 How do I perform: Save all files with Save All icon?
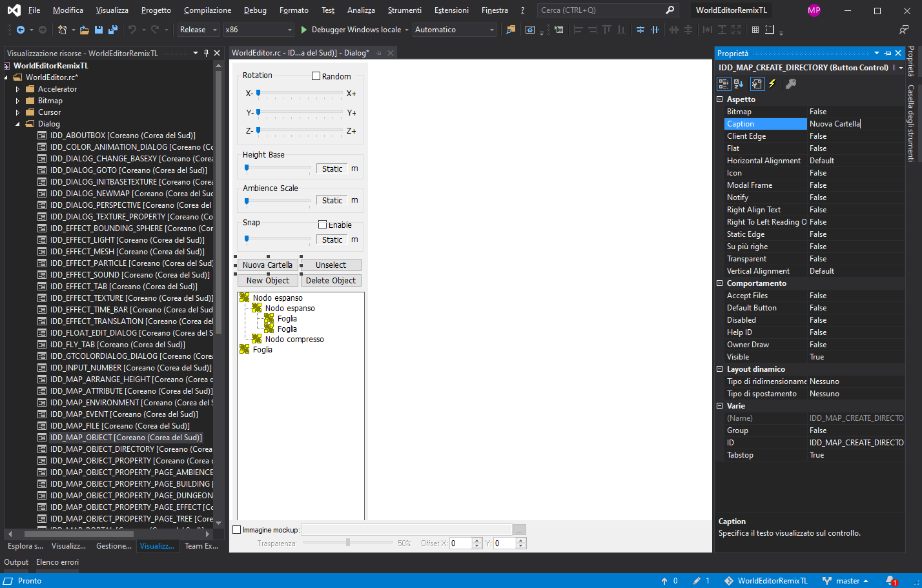[114, 29]
